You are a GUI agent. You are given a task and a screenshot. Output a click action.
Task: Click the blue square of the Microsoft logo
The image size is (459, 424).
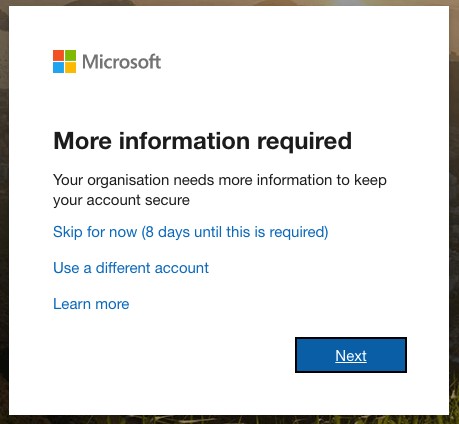[58, 67]
